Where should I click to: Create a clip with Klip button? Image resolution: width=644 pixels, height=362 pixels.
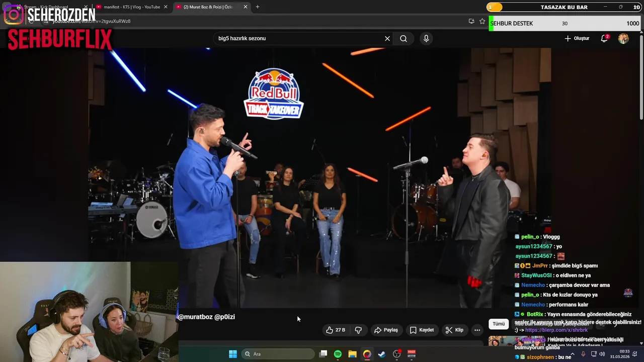(x=454, y=330)
